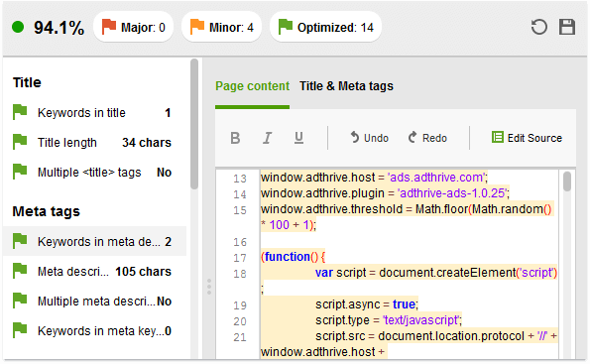
Task: Click the green flag beside Keywords in meta key...
Action: click(20, 329)
